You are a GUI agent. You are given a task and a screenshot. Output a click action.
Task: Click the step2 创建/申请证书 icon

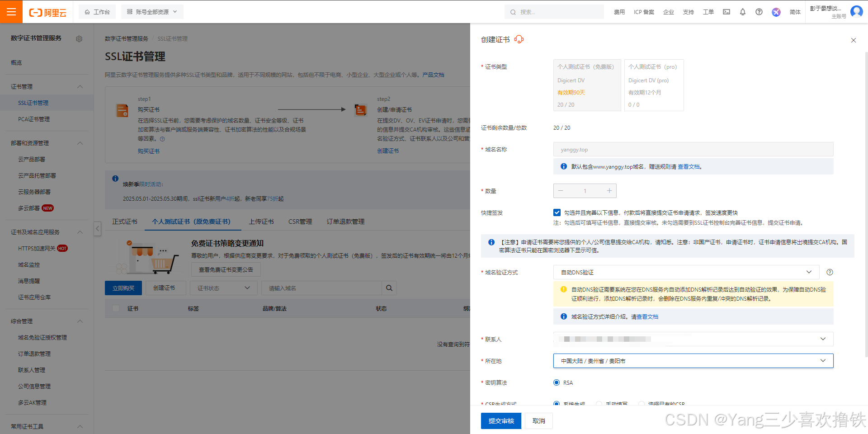tap(361, 110)
